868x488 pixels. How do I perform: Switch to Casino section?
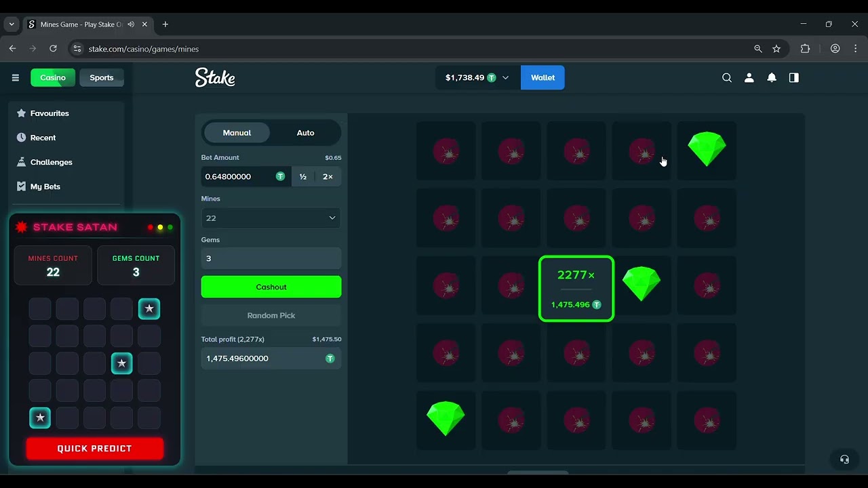click(53, 77)
